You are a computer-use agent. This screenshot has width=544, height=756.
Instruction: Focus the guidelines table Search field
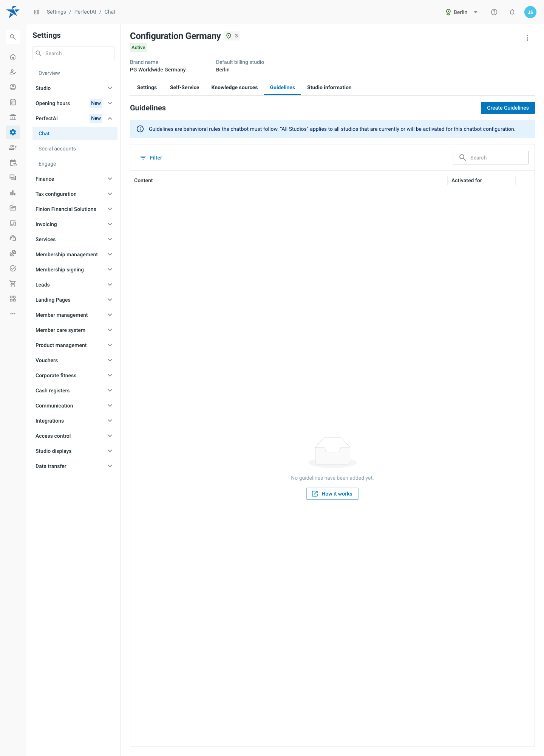click(491, 158)
